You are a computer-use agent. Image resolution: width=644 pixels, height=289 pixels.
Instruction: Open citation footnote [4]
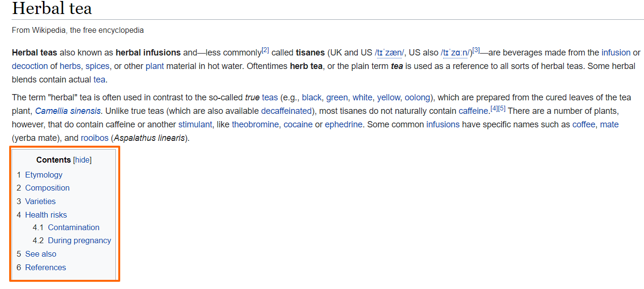pyautogui.click(x=494, y=109)
